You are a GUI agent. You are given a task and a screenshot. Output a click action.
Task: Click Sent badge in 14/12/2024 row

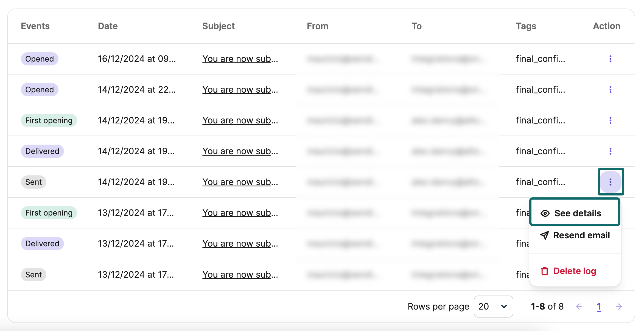tap(33, 182)
